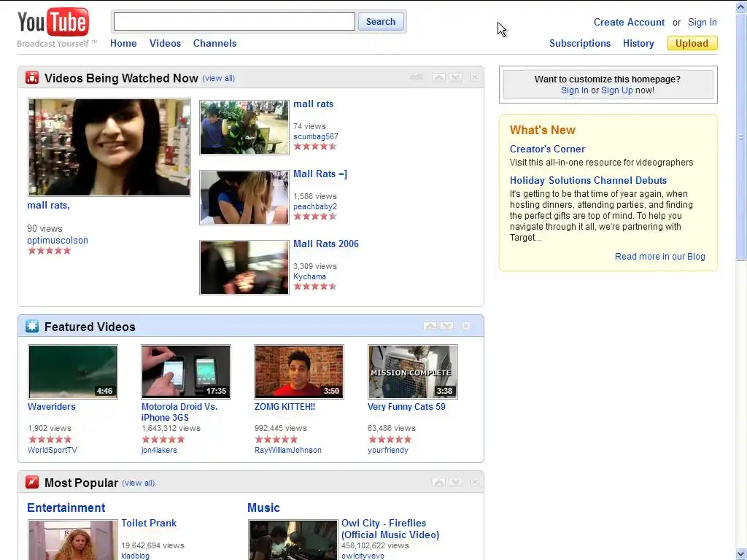
Task: Open the Channels tab
Action: pos(214,43)
